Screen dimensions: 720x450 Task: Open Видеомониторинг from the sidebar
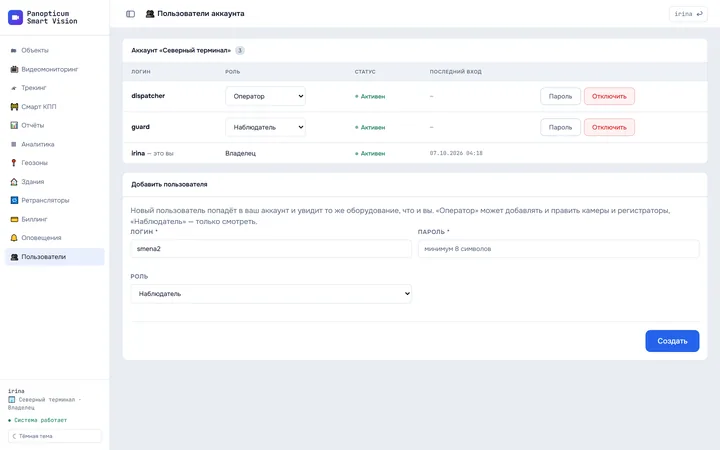tap(55, 69)
